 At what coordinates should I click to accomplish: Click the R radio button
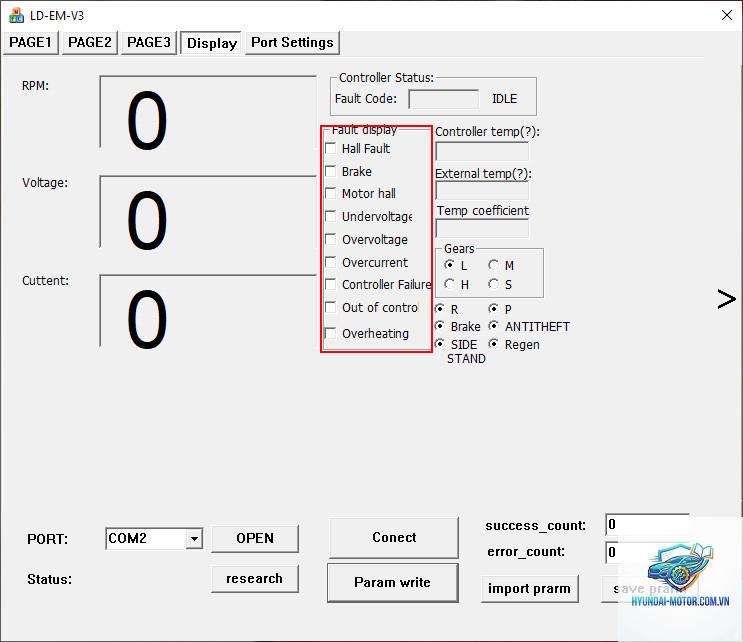point(440,309)
